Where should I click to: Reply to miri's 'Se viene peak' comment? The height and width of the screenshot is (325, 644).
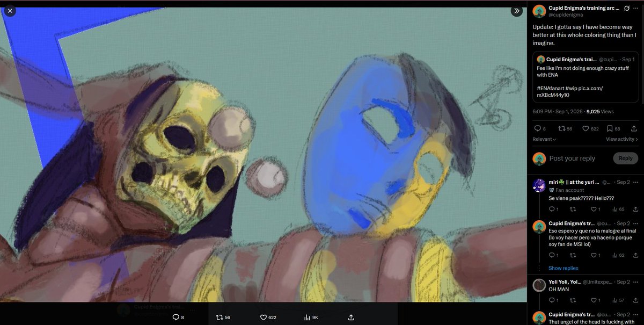553,210
